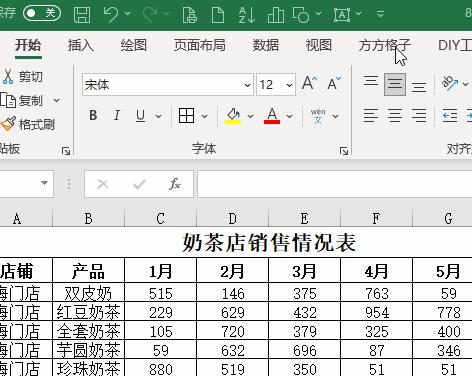The image size is (472, 376).
Task: Open font color palette dropdown
Action: click(x=289, y=116)
